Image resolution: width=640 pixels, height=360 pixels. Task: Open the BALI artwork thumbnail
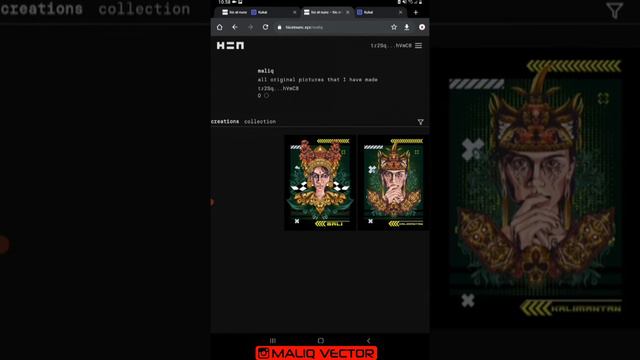click(x=320, y=183)
